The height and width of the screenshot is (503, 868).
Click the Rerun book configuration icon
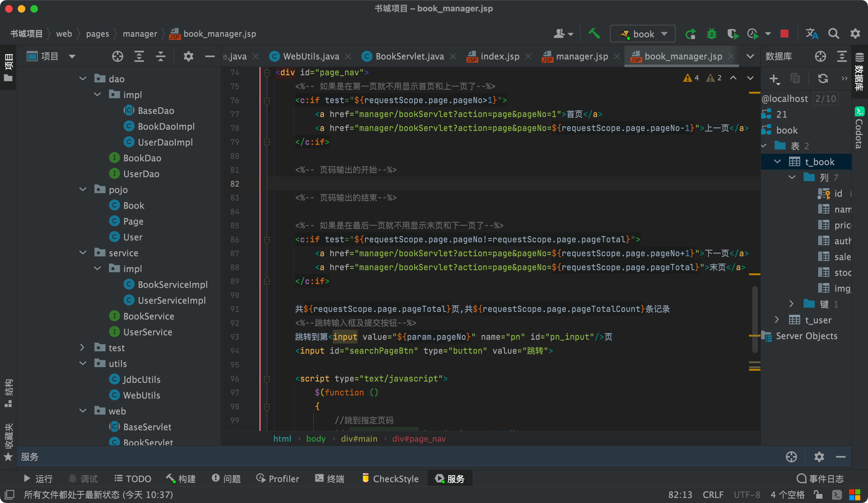tap(690, 34)
